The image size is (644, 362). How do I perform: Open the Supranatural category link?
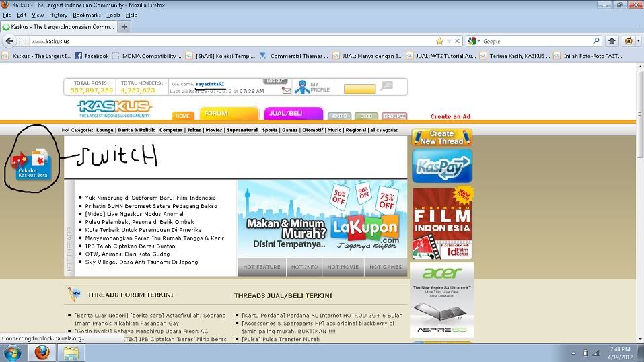coord(242,130)
